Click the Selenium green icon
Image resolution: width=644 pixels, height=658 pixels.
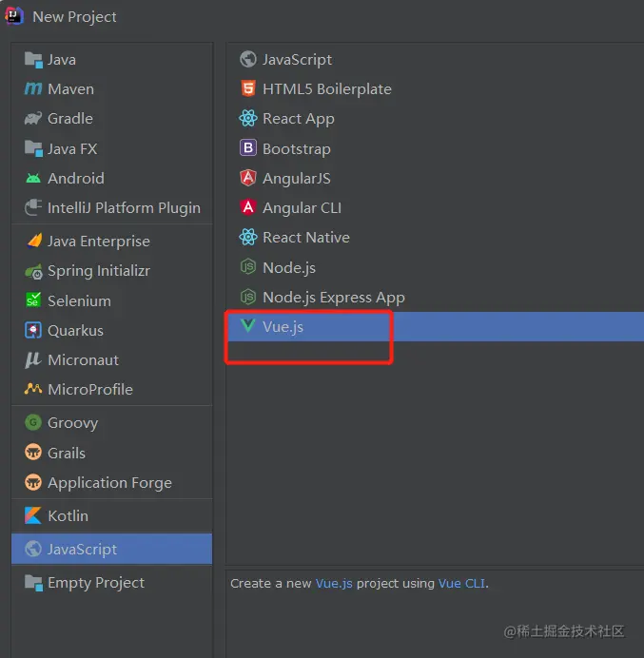[33, 300]
